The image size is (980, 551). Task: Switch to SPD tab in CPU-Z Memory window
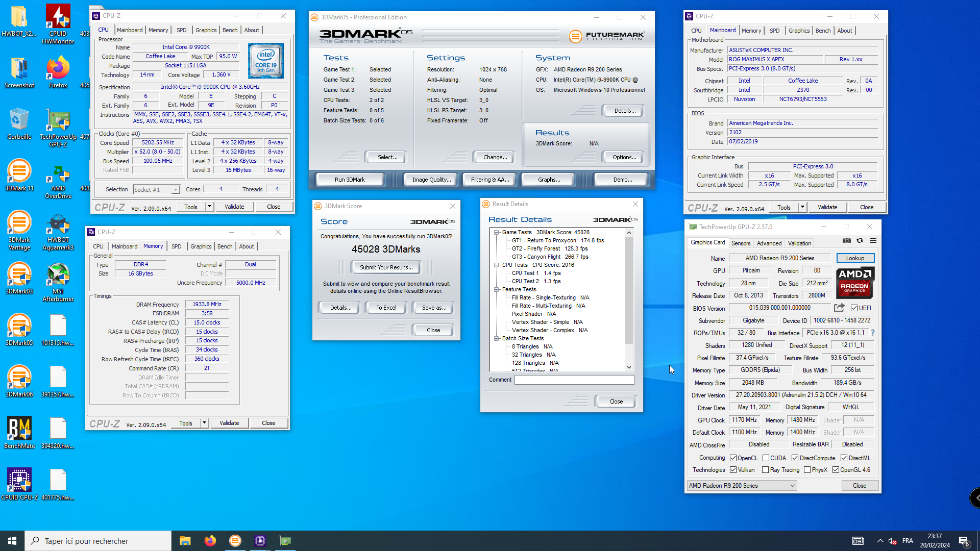[176, 246]
